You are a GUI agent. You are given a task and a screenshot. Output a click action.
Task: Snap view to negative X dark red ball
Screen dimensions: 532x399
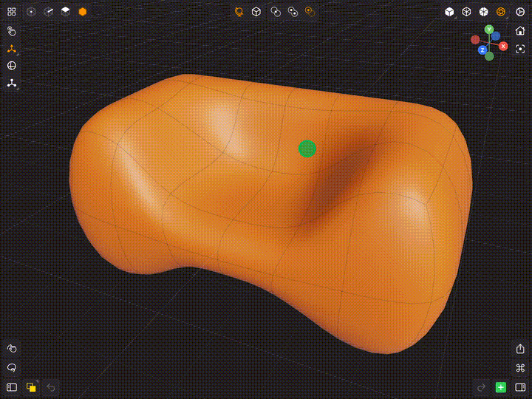pyautogui.click(x=475, y=40)
